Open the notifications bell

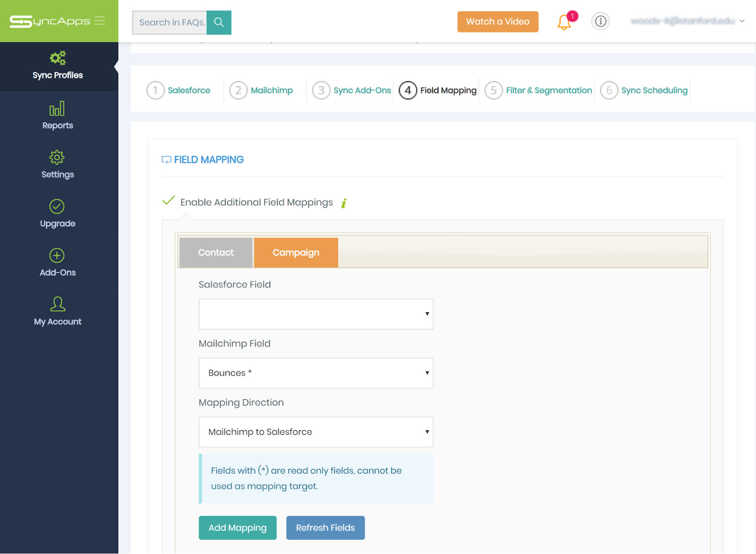click(x=564, y=22)
